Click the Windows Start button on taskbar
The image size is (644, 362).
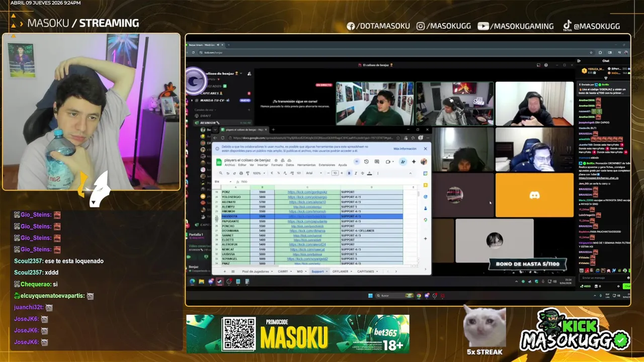point(370,296)
